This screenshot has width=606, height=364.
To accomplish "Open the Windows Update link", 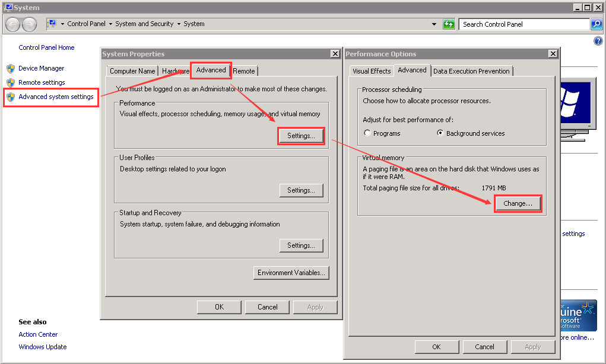I will [x=42, y=347].
